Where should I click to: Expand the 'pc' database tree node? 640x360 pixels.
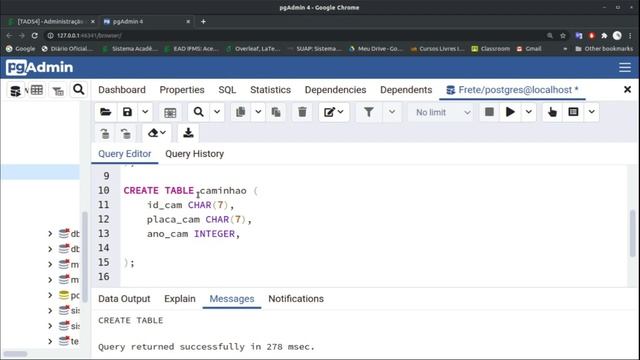point(50,295)
